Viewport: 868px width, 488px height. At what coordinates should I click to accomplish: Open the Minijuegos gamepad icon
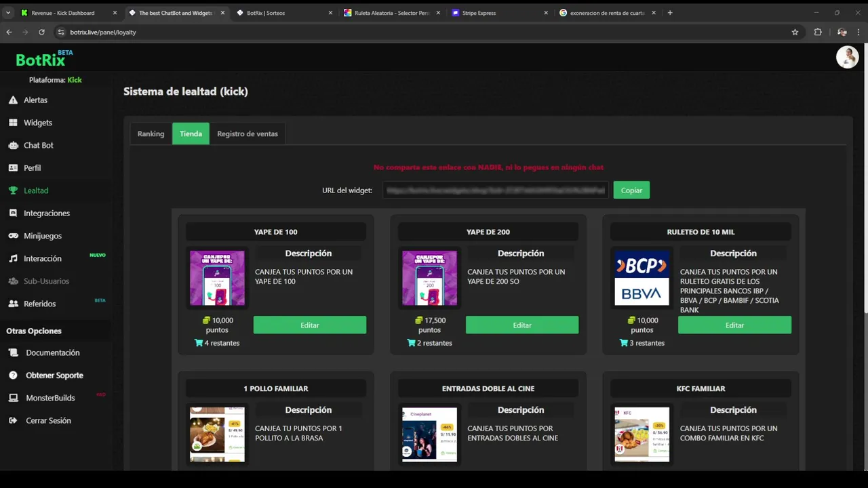13,236
